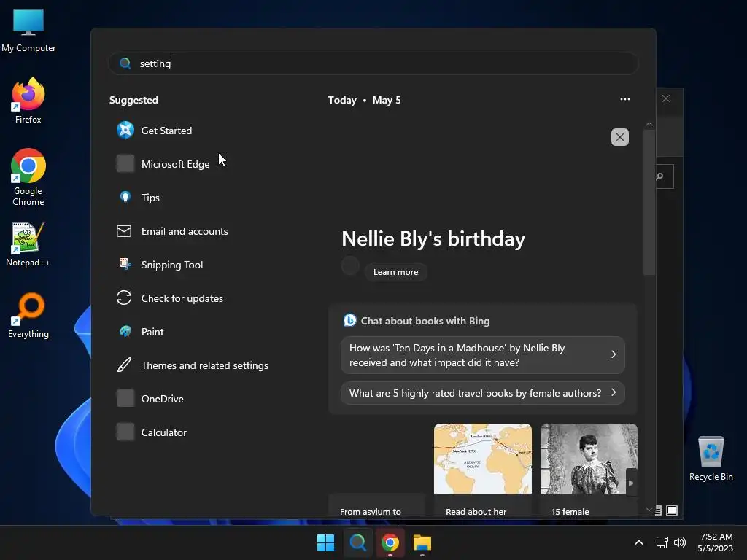Click the magnifier icon in search box

pyautogui.click(x=125, y=63)
